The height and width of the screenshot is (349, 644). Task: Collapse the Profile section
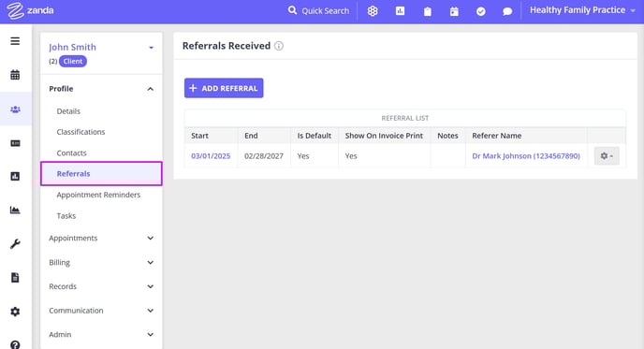click(x=151, y=89)
